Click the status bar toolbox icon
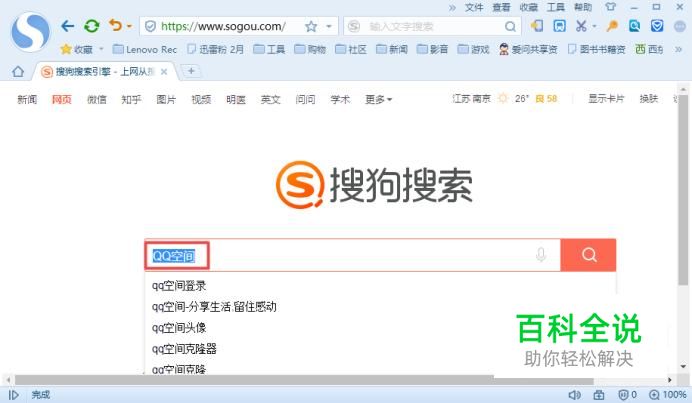 598,395
